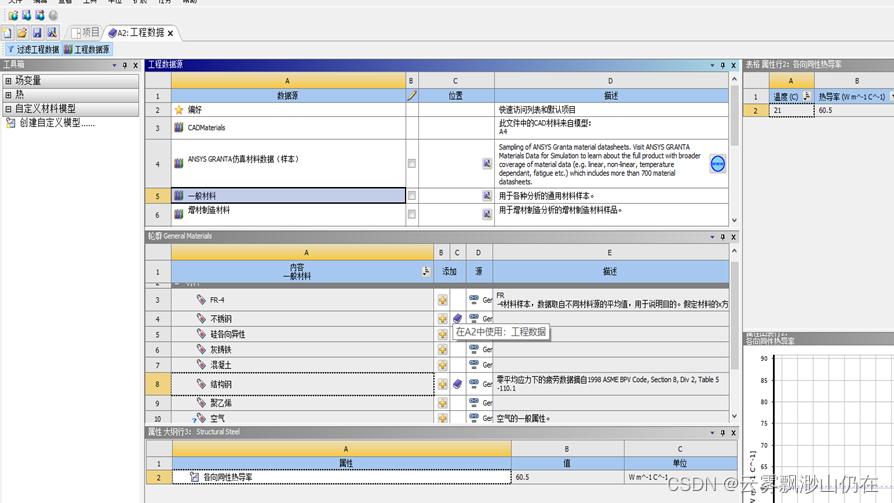Click browse location icon in 一般材料 row
The width and height of the screenshot is (894, 503).
[487, 196]
